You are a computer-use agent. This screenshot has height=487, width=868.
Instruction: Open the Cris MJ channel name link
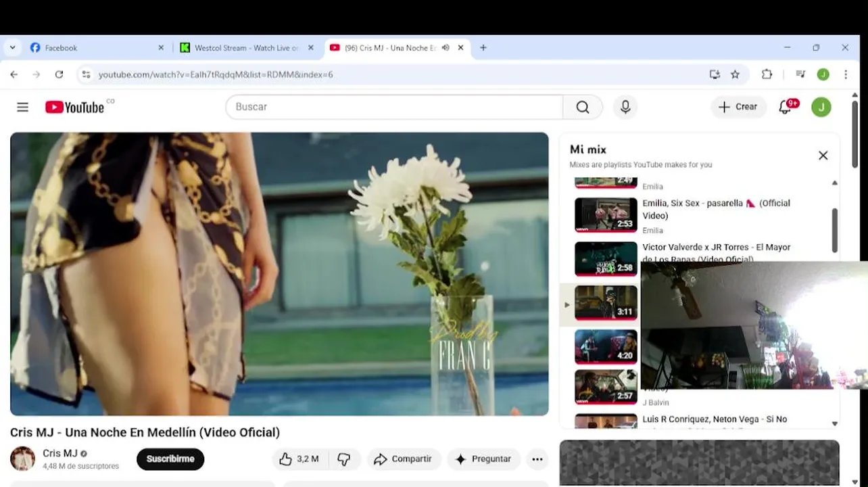point(59,454)
